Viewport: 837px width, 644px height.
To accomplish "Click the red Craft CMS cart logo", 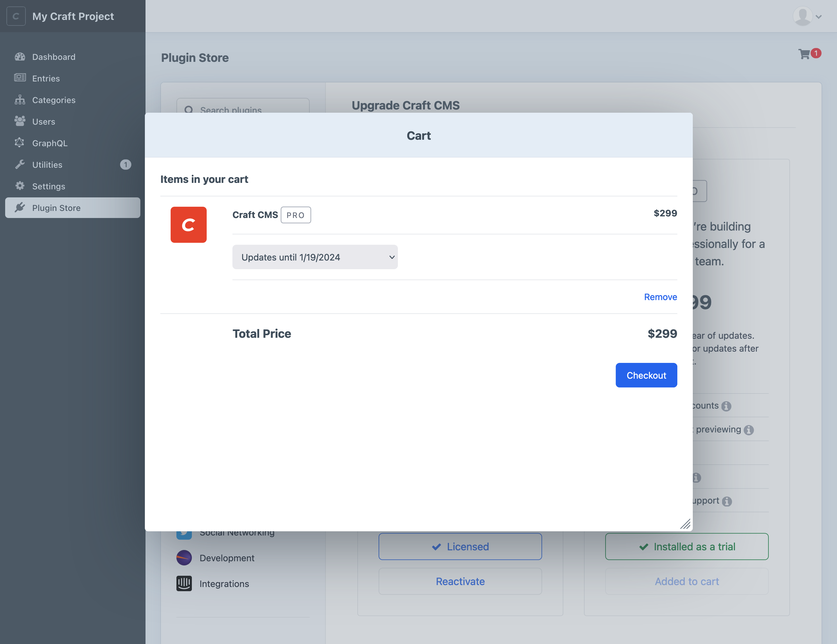I will 189,225.
